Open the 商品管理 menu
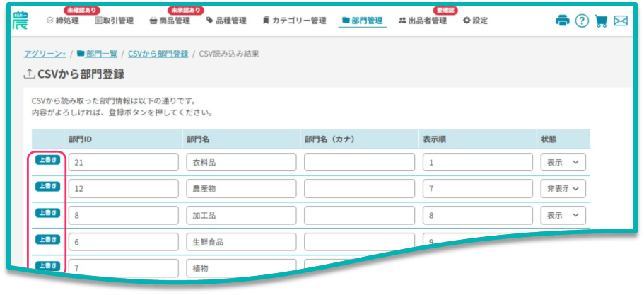The height and width of the screenshot is (295, 644). (170, 21)
